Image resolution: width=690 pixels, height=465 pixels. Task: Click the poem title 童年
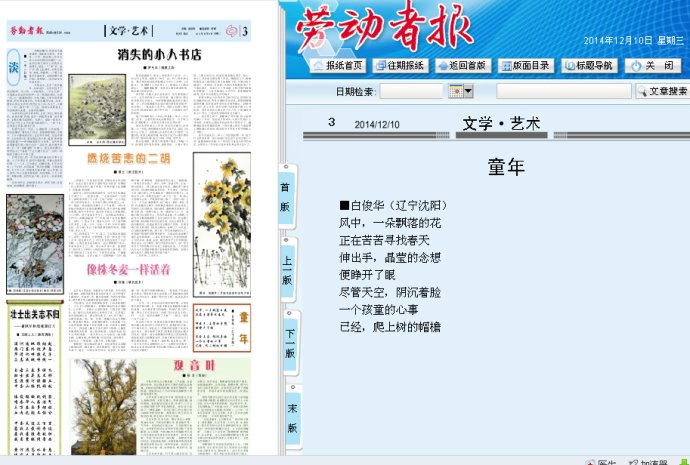pyautogui.click(x=506, y=167)
